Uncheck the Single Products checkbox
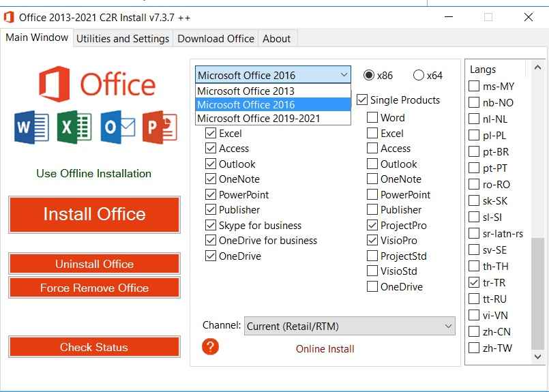Image resolution: width=549 pixels, height=392 pixels. [362, 100]
